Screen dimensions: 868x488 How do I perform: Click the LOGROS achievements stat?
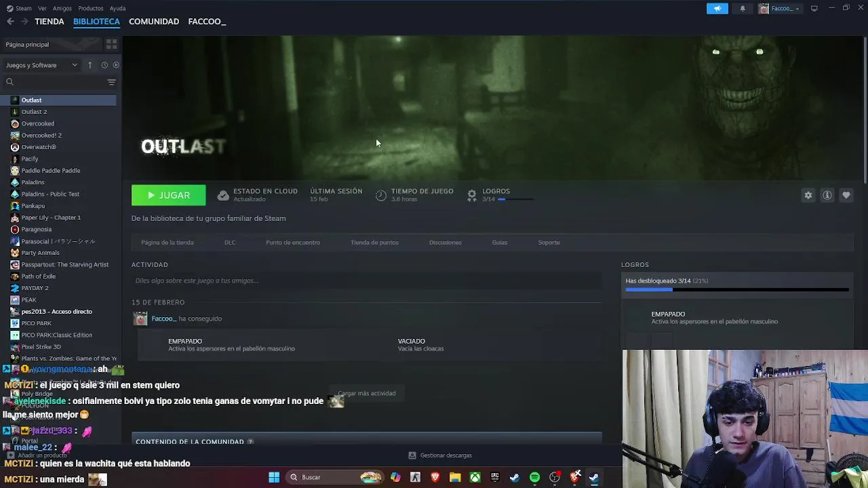click(500, 195)
